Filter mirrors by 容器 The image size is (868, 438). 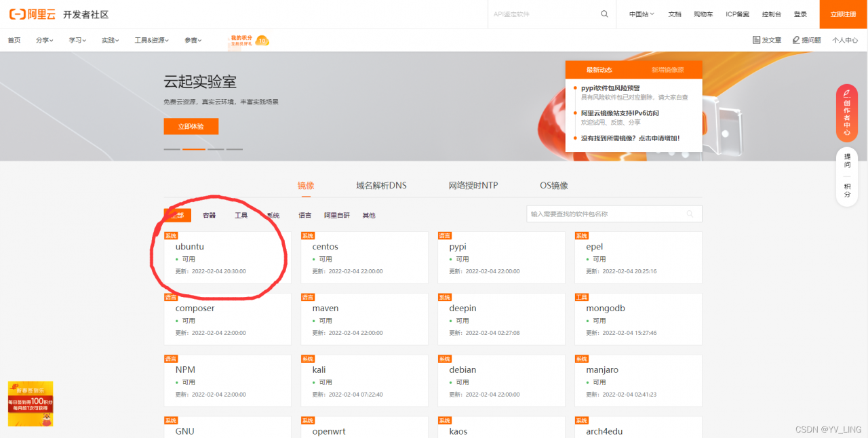coord(209,215)
